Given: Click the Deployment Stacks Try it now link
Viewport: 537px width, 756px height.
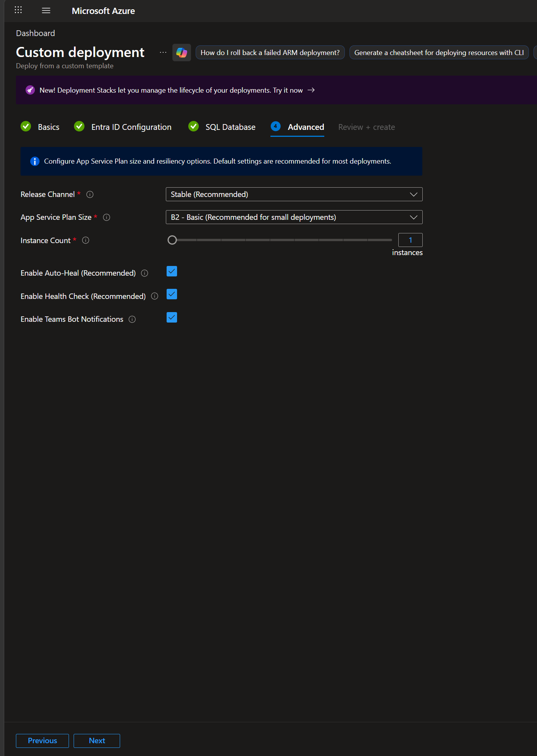Looking at the screenshot, I should coord(288,90).
